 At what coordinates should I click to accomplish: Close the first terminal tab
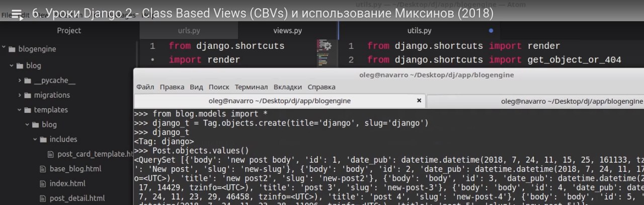click(419, 101)
